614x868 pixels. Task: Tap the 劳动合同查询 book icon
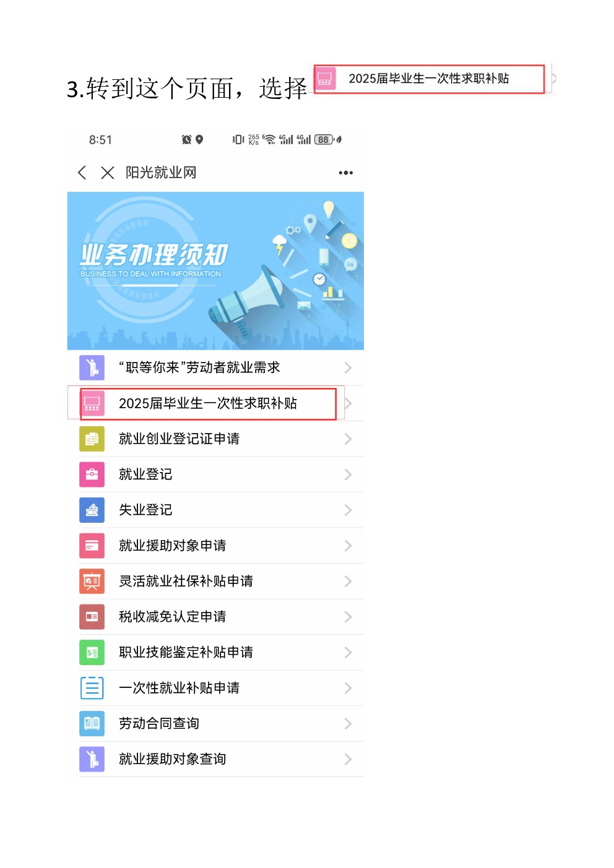point(92,723)
